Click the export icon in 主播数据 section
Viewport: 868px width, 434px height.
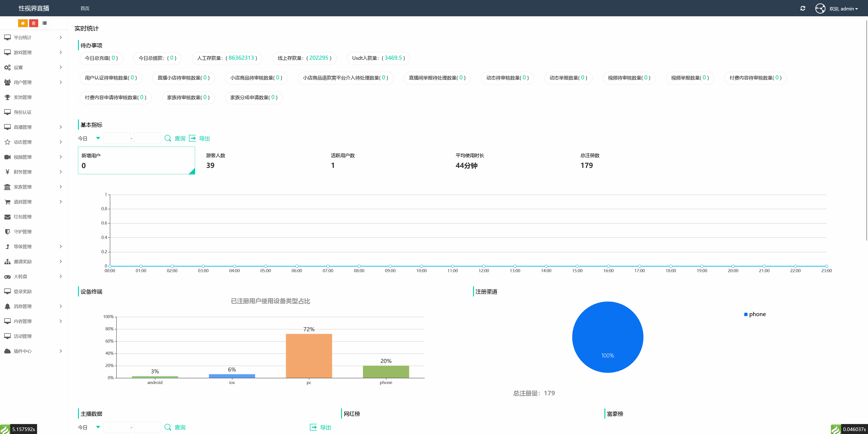click(x=313, y=427)
